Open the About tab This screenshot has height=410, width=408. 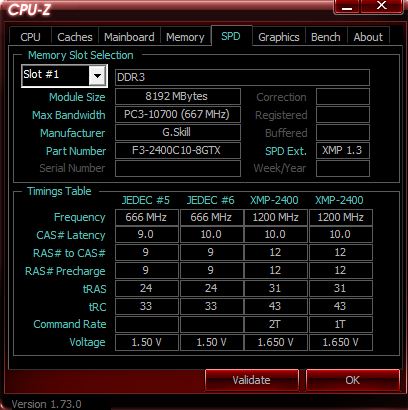click(368, 37)
